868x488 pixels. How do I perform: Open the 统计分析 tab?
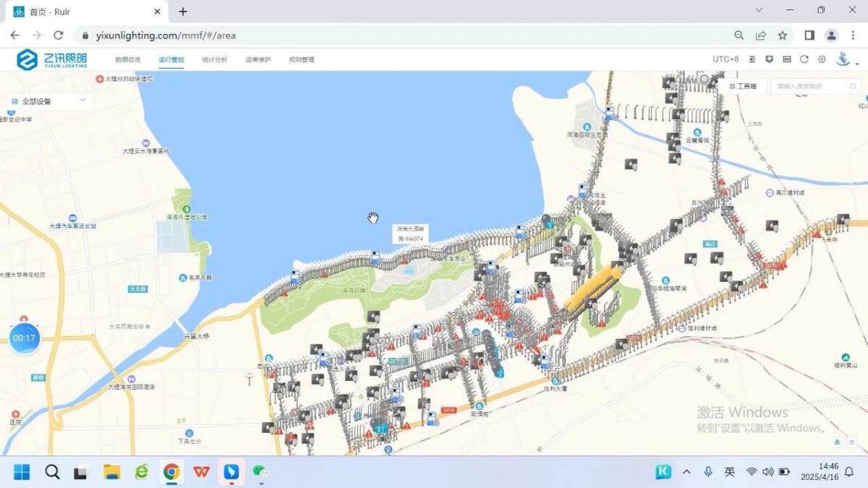click(214, 59)
